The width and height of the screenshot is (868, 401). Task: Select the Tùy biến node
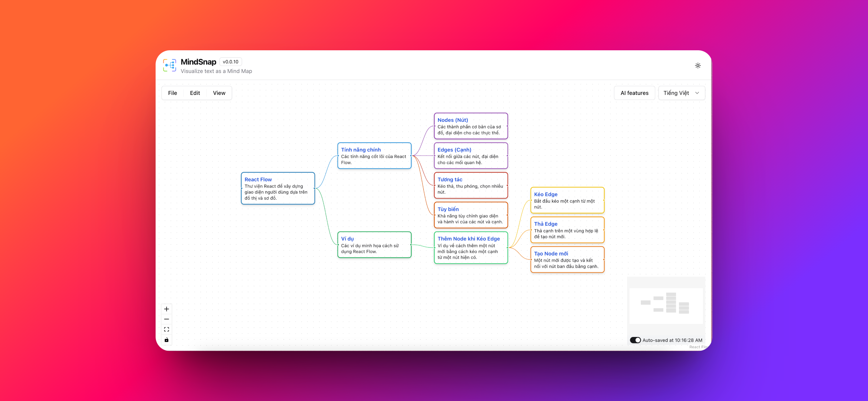tap(471, 215)
